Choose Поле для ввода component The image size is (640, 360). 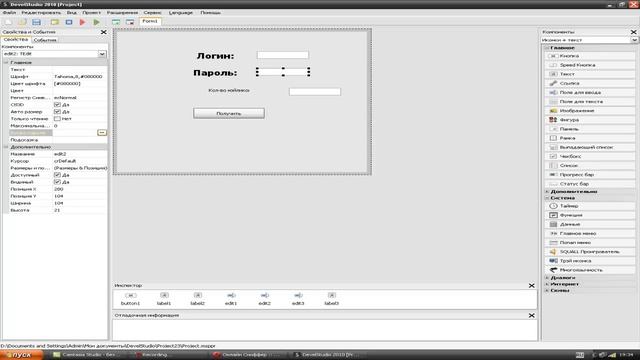coord(590,92)
